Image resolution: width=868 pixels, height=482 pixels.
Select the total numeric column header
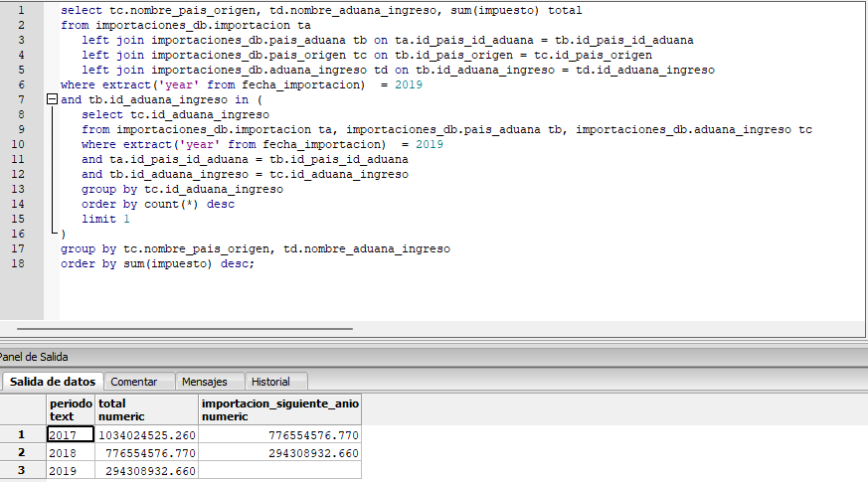pos(146,409)
